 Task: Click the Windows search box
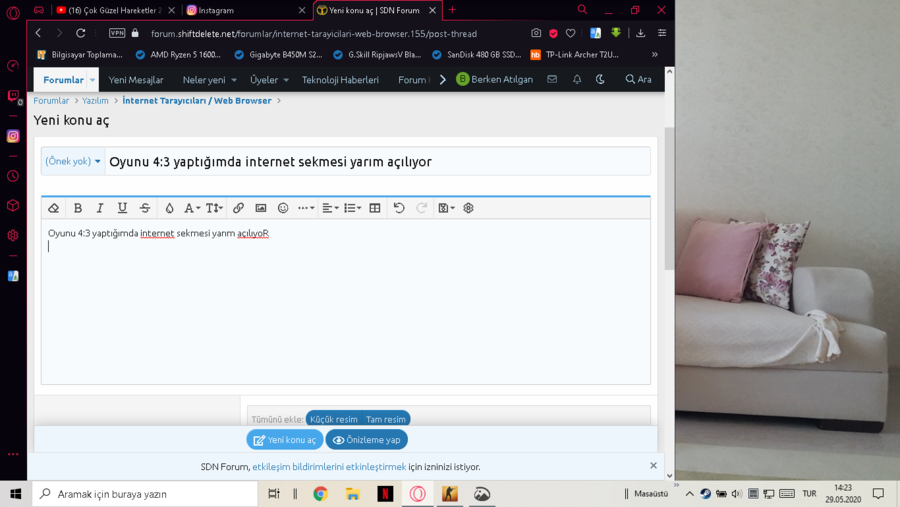tap(145, 494)
